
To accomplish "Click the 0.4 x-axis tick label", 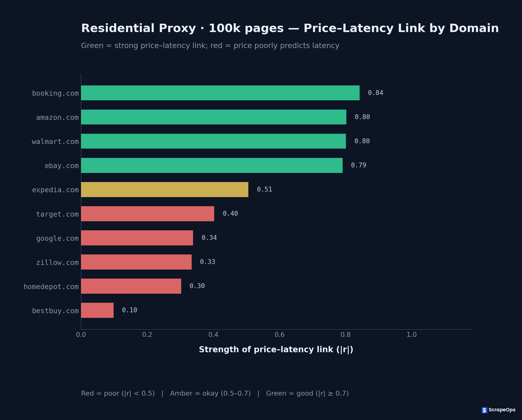I will coord(213,335).
